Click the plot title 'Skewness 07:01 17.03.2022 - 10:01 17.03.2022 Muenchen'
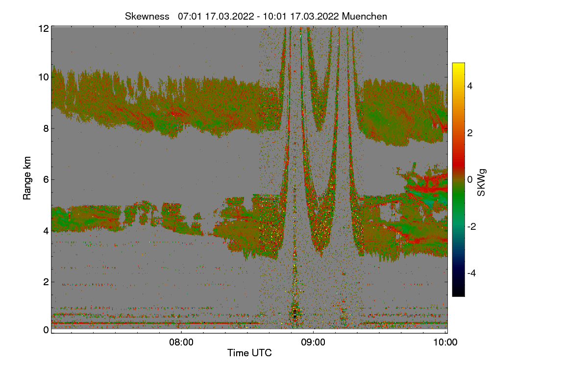 tap(256, 16)
